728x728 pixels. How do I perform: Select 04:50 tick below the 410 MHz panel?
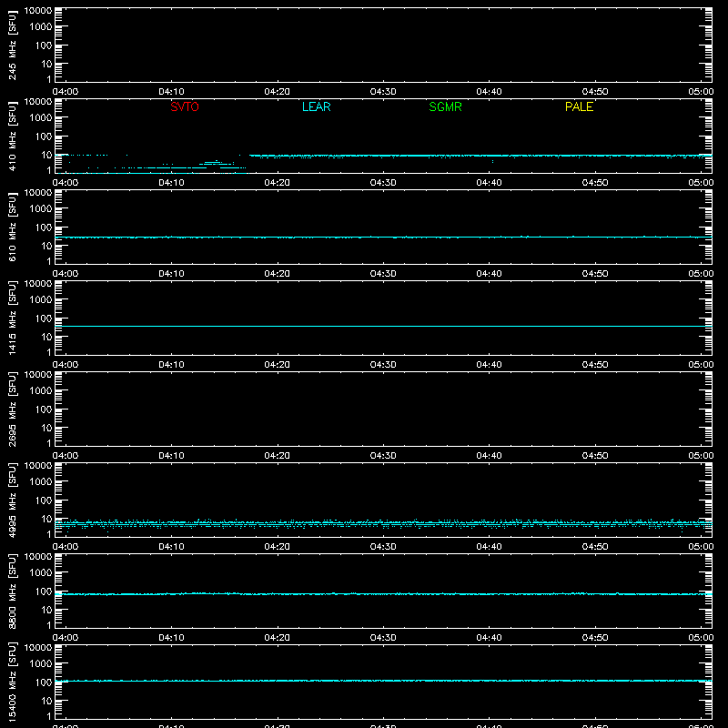tap(595, 183)
